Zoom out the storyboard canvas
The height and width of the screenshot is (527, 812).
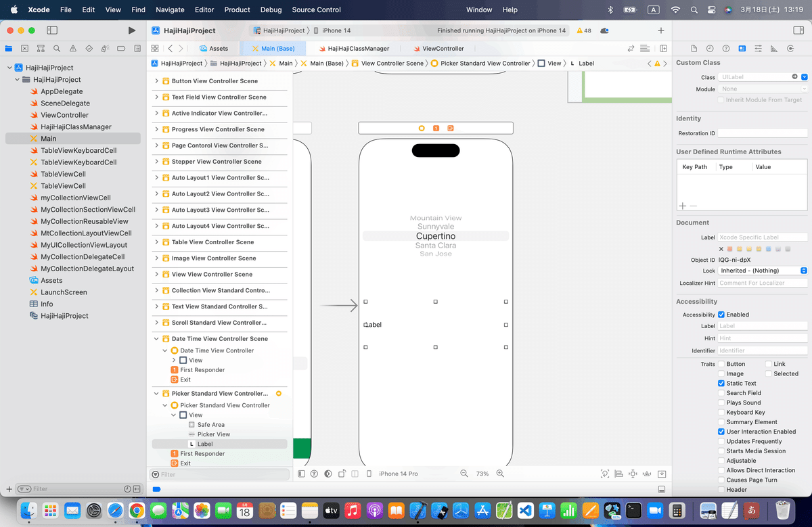click(464, 474)
